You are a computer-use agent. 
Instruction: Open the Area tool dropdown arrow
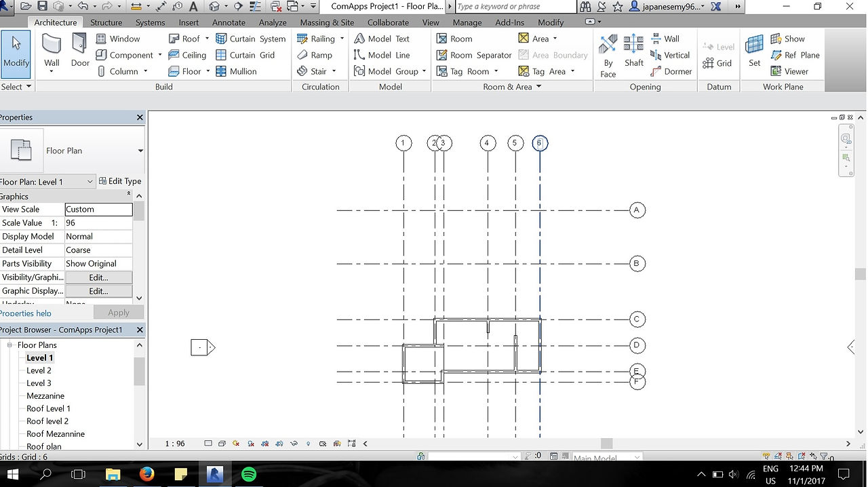click(555, 39)
